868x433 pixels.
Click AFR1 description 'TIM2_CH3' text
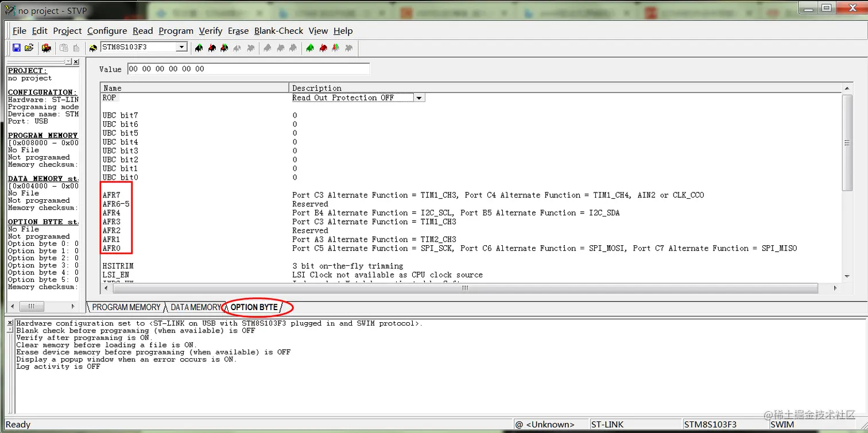point(439,239)
